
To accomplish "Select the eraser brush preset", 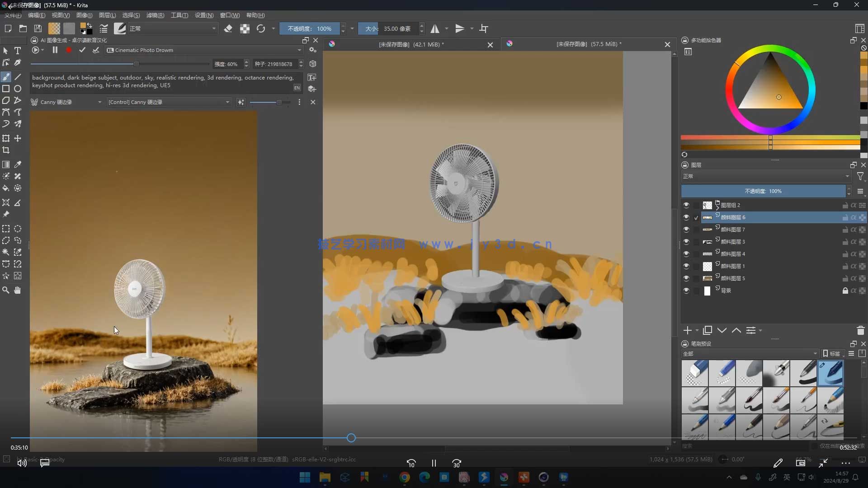I will point(695,373).
